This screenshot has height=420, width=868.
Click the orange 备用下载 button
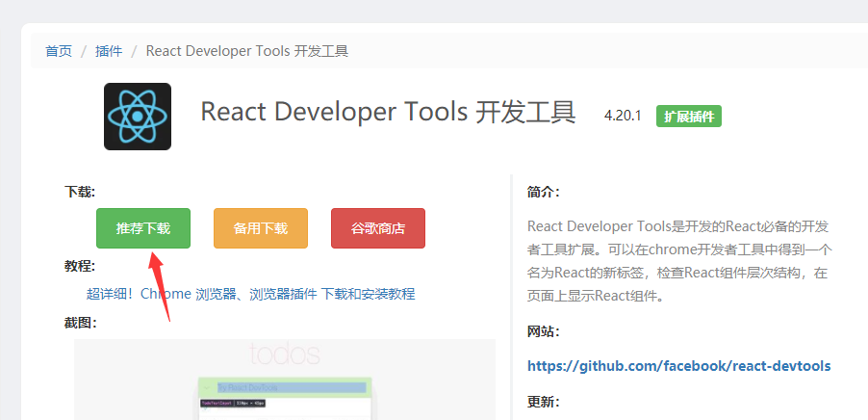(x=261, y=228)
